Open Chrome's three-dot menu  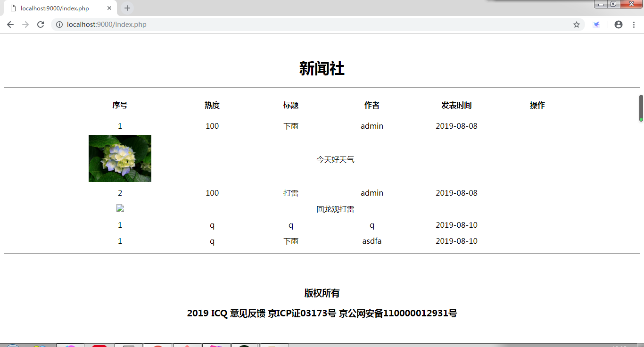[x=635, y=24]
